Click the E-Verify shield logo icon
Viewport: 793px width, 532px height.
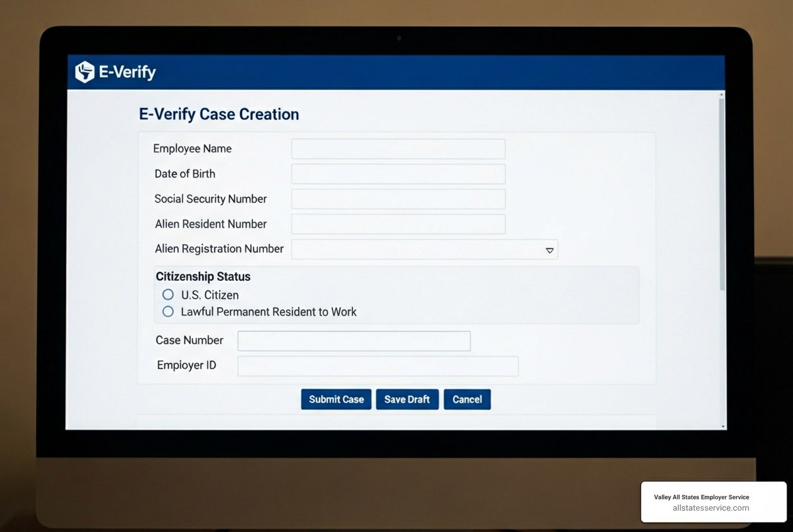(83, 72)
